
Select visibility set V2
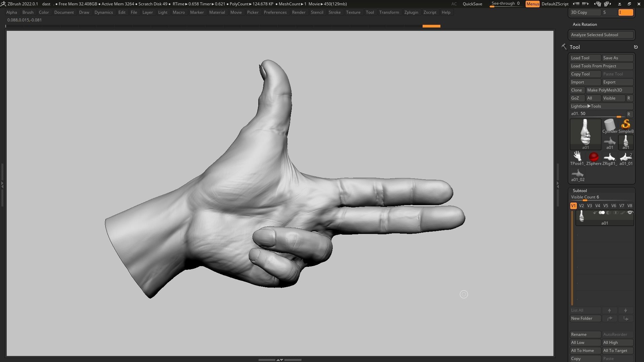581,206
